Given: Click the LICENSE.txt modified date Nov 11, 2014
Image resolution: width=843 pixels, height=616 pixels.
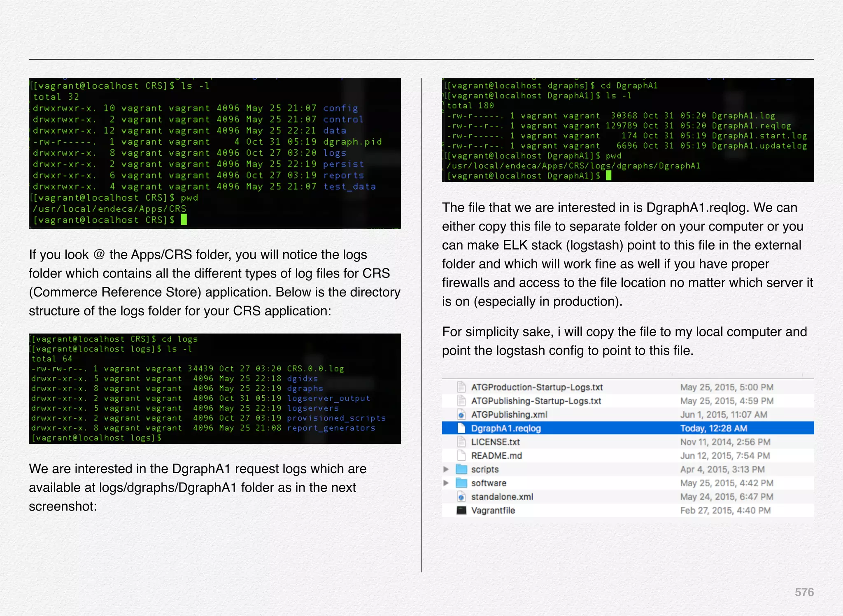Looking at the screenshot, I should click(725, 442).
